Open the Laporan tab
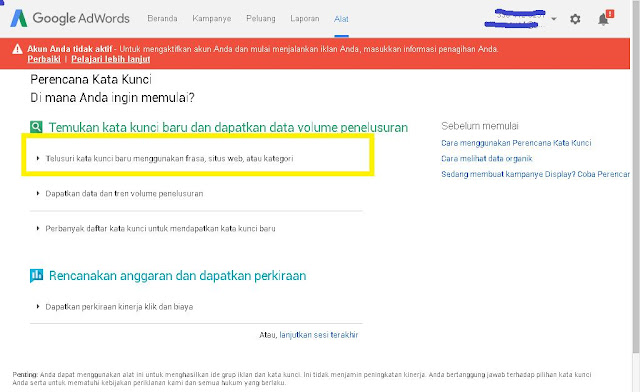640x392 pixels. click(304, 18)
